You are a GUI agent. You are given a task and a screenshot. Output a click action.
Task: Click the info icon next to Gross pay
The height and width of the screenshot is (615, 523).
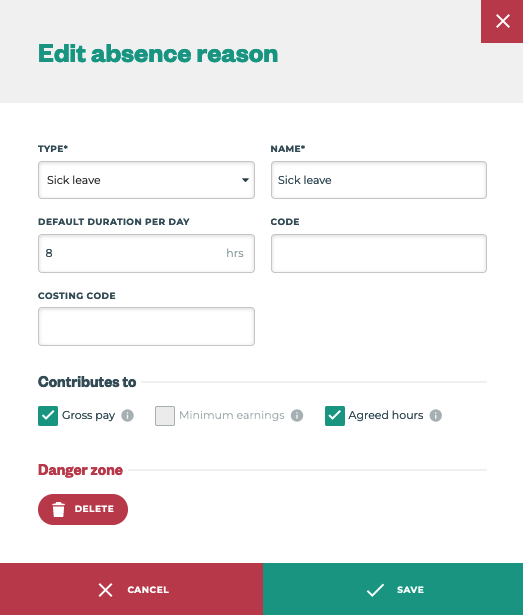coord(128,415)
